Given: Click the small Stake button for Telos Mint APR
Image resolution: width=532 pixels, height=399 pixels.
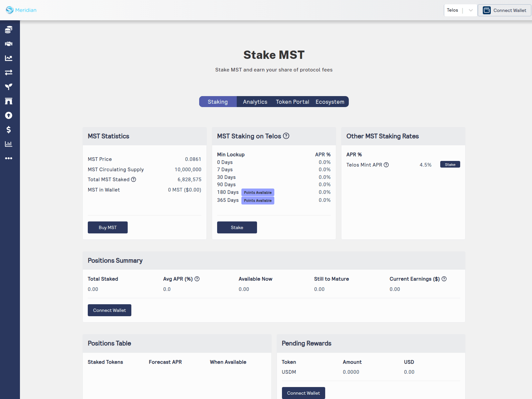Looking at the screenshot, I should click(x=450, y=165).
